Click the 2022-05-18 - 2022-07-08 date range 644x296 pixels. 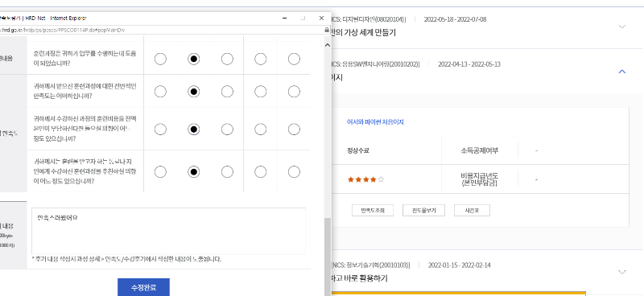[x=455, y=18]
